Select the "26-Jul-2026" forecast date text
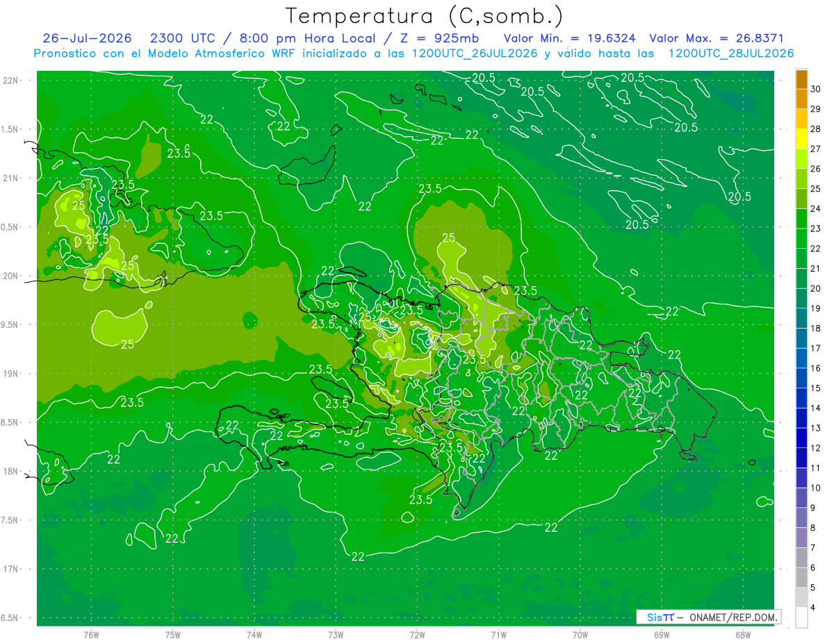This screenshot has width=834, height=644. click(88, 38)
